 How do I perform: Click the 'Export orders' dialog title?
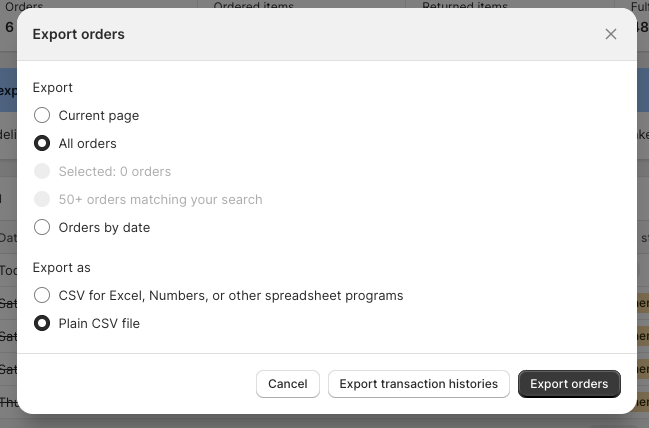[79, 34]
